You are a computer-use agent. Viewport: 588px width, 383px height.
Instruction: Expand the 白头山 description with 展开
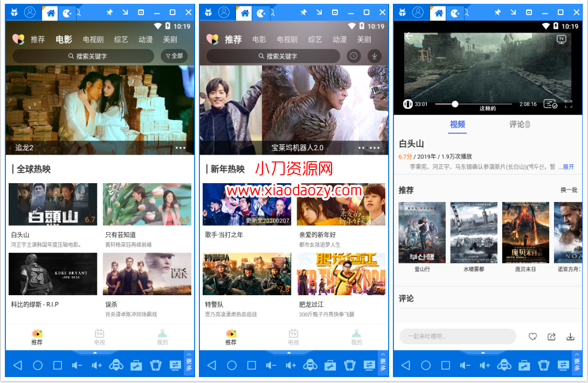[x=566, y=167]
